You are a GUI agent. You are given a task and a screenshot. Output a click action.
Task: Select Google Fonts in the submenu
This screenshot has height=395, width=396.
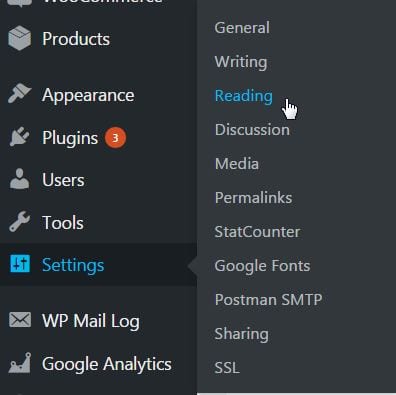point(262,266)
